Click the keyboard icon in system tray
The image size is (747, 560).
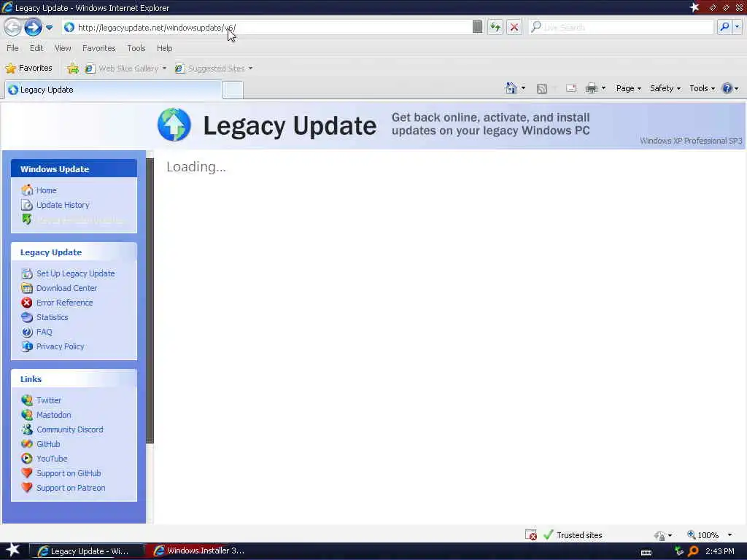coord(646,553)
